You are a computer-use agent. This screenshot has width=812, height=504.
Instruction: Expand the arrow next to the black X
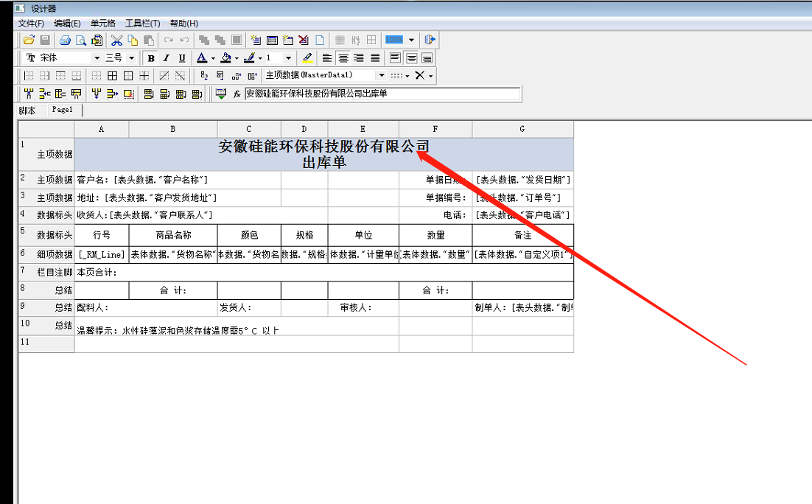coord(430,76)
